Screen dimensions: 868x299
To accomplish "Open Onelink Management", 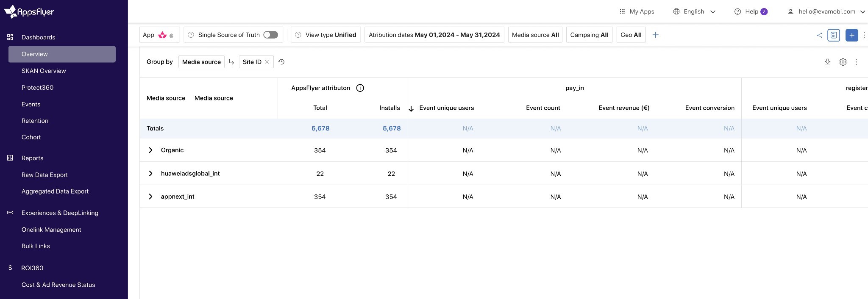I will pyautogui.click(x=51, y=230).
